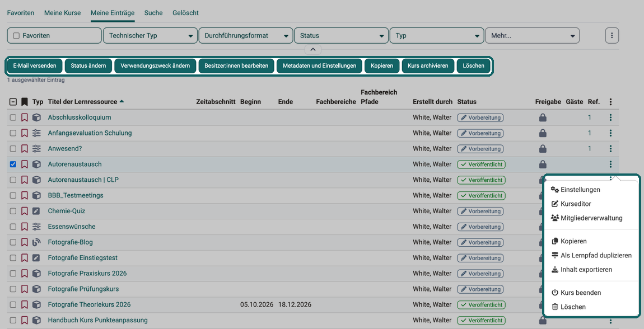This screenshot has width=644, height=329.
Task: Switch to the Meine Kurse tab
Action: 62,13
